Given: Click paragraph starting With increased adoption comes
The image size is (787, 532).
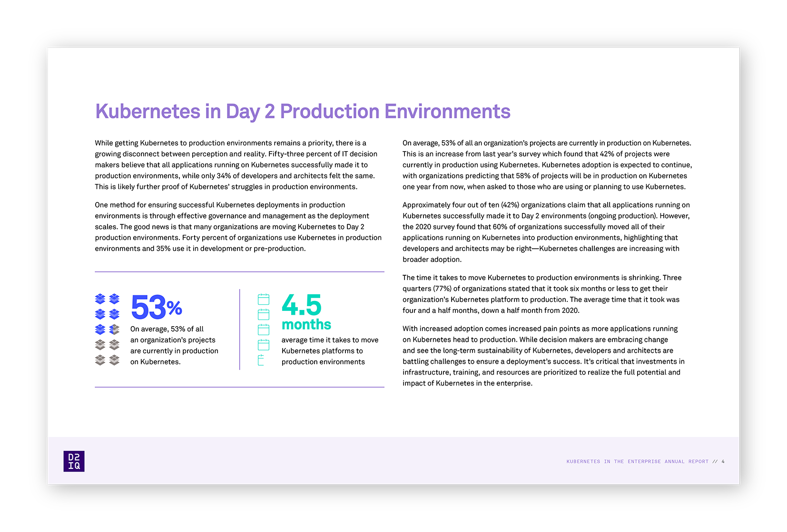Looking at the screenshot, I should (543, 356).
